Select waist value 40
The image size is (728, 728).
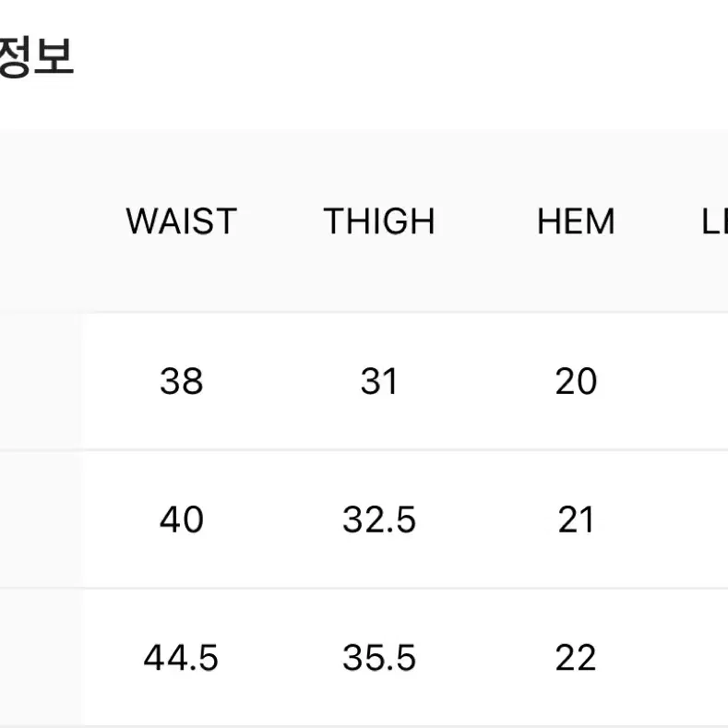click(182, 519)
